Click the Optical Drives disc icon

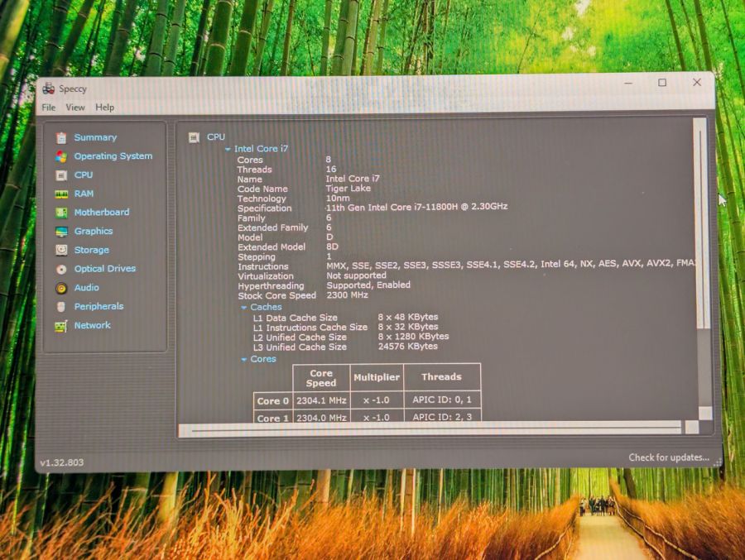tap(61, 270)
